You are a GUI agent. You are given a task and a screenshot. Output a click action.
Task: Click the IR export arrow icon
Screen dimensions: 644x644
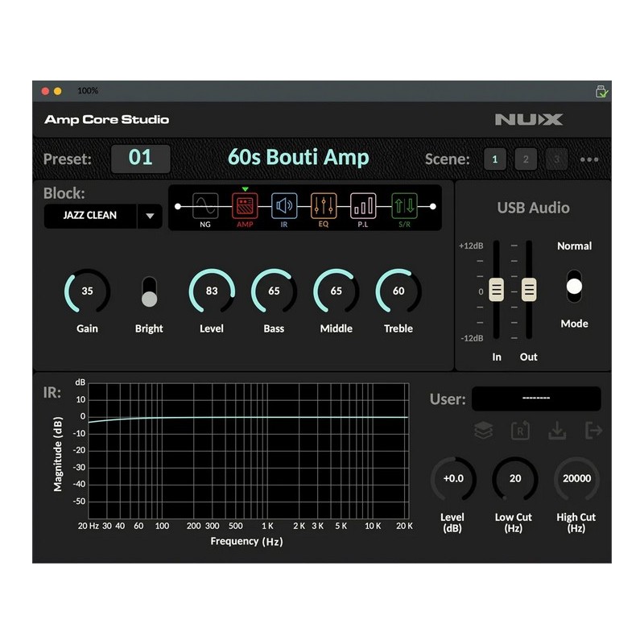[593, 431]
